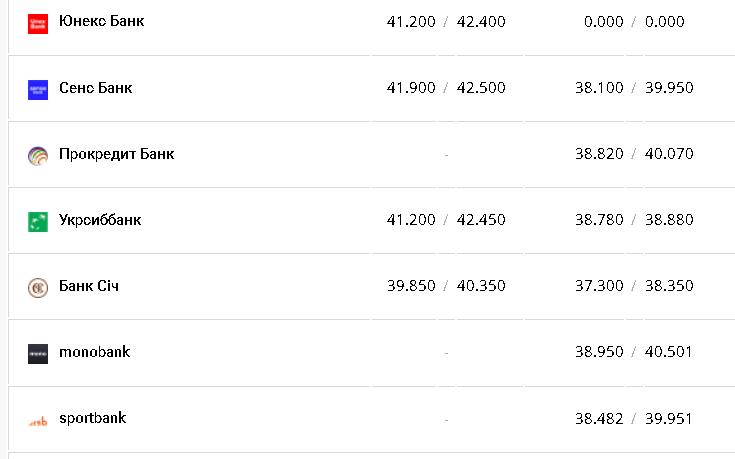
Task: Open the Укрсиббанк bank name
Action: [100, 220]
